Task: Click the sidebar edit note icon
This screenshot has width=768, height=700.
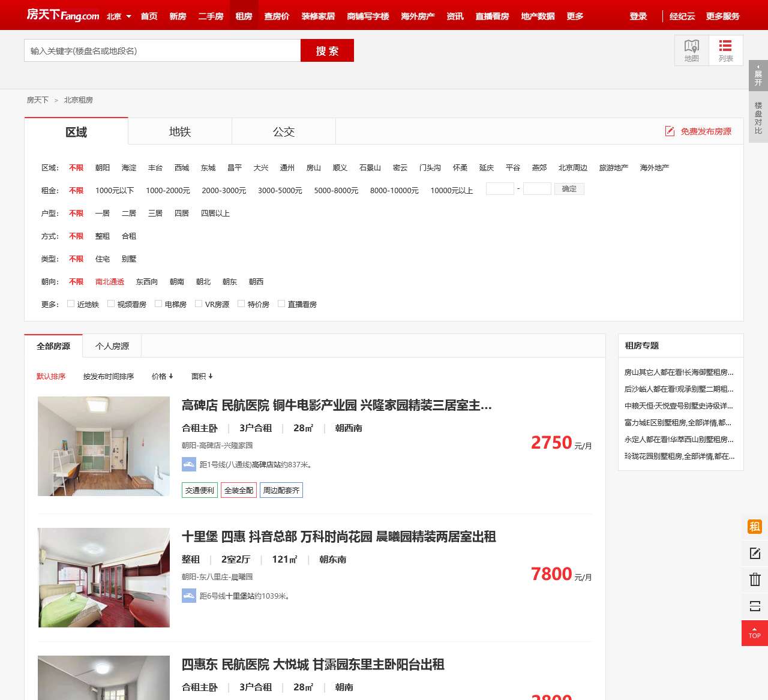Action: pos(755,553)
